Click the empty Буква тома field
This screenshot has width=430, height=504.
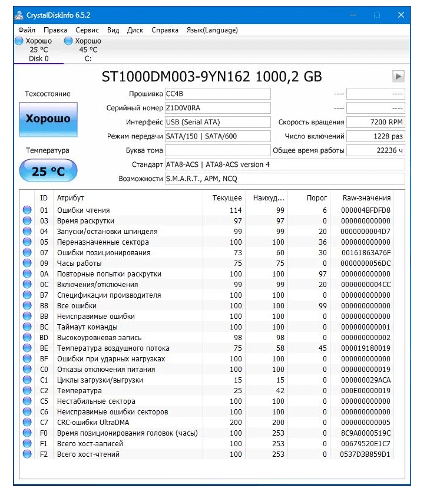click(x=218, y=150)
